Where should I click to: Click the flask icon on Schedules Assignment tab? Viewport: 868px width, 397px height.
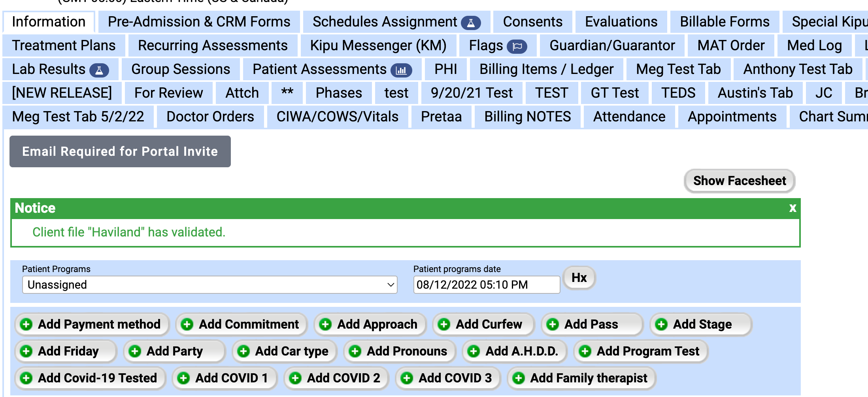coord(471,23)
